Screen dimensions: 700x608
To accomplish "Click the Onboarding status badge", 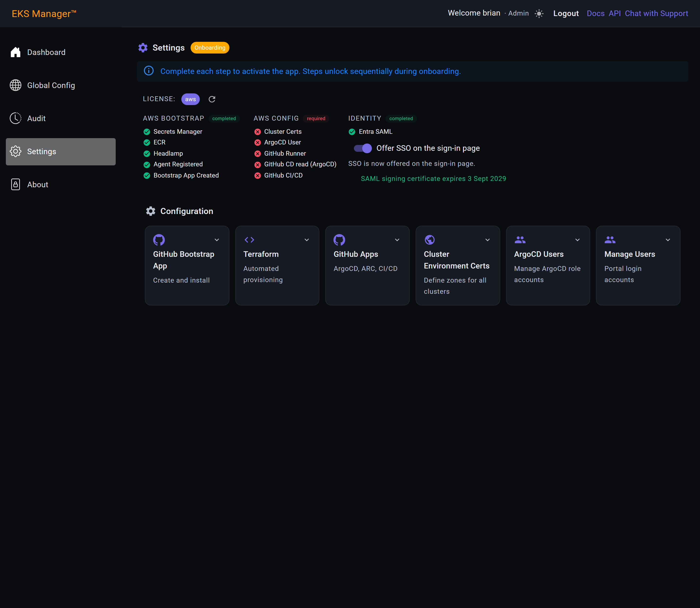I will click(x=210, y=47).
